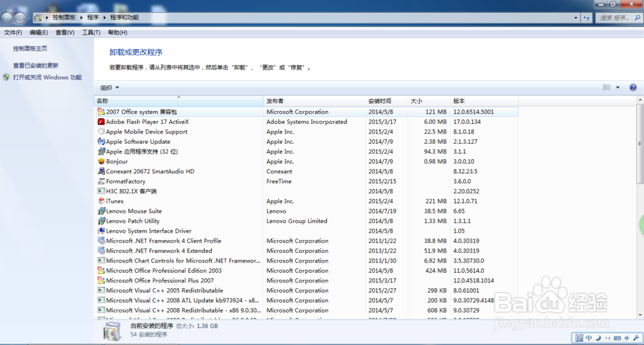Click the scrollbar down arrow
The image size is (644, 345).
pyautogui.click(x=639, y=315)
